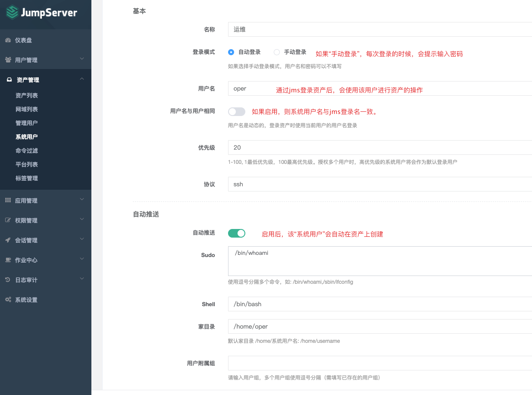532x395 pixels.
Task: Click the 登录模式 field label
Action: pyautogui.click(x=203, y=52)
